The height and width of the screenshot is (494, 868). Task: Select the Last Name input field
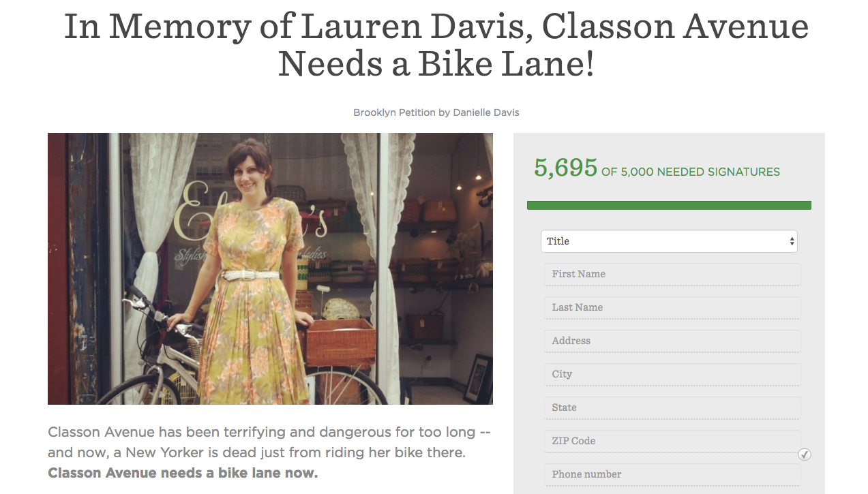pos(672,308)
